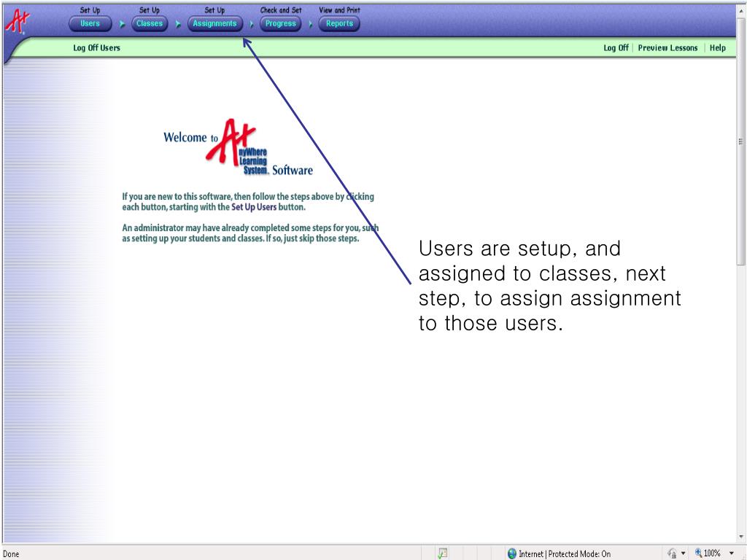The width and height of the screenshot is (747, 560).
Task: Open the zoom level dropdown arrow
Action: pyautogui.click(x=731, y=553)
